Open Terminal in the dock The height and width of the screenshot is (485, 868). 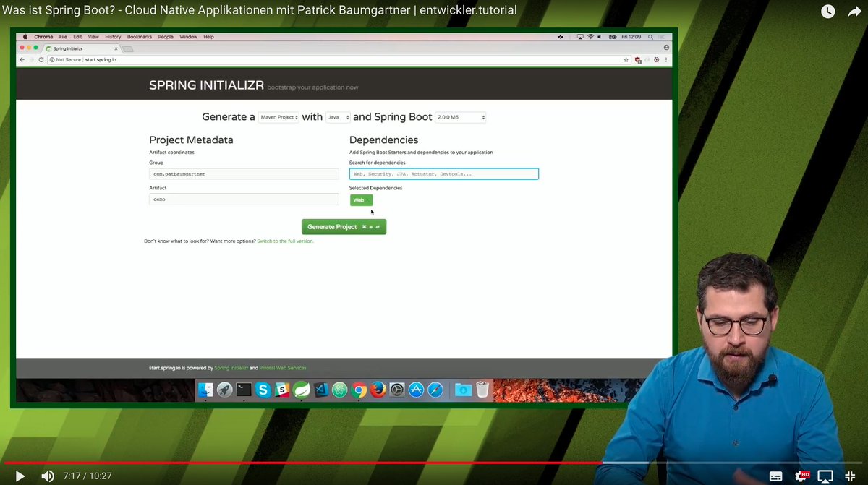[244, 390]
